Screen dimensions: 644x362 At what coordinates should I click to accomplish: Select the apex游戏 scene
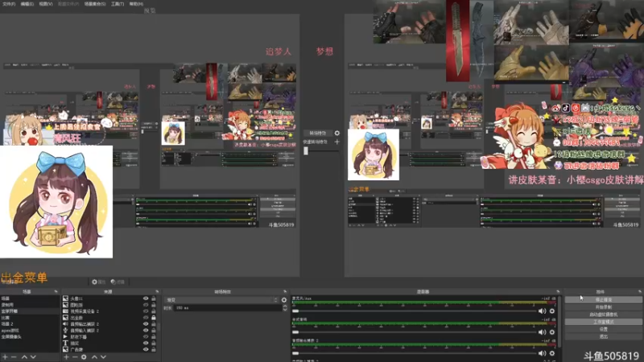coord(30,331)
